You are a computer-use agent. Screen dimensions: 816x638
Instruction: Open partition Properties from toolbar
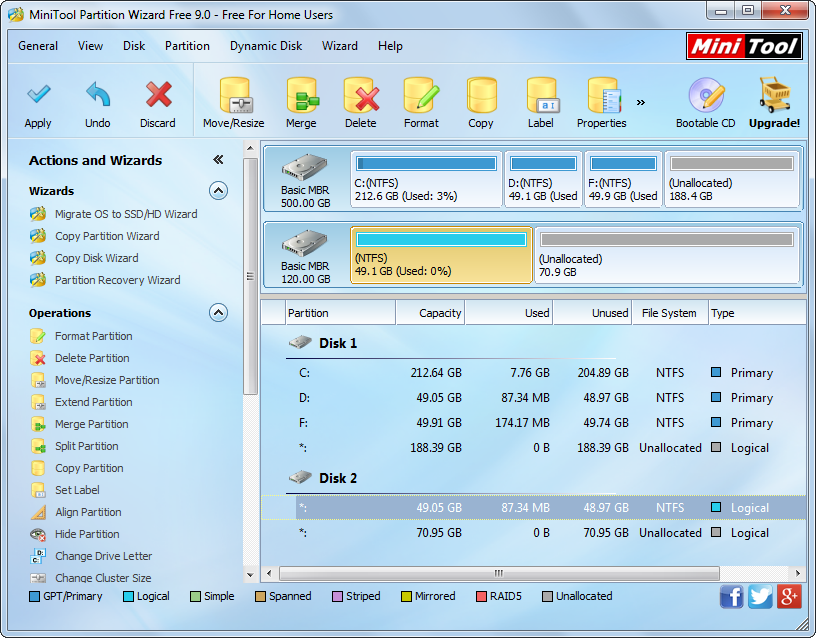click(602, 104)
